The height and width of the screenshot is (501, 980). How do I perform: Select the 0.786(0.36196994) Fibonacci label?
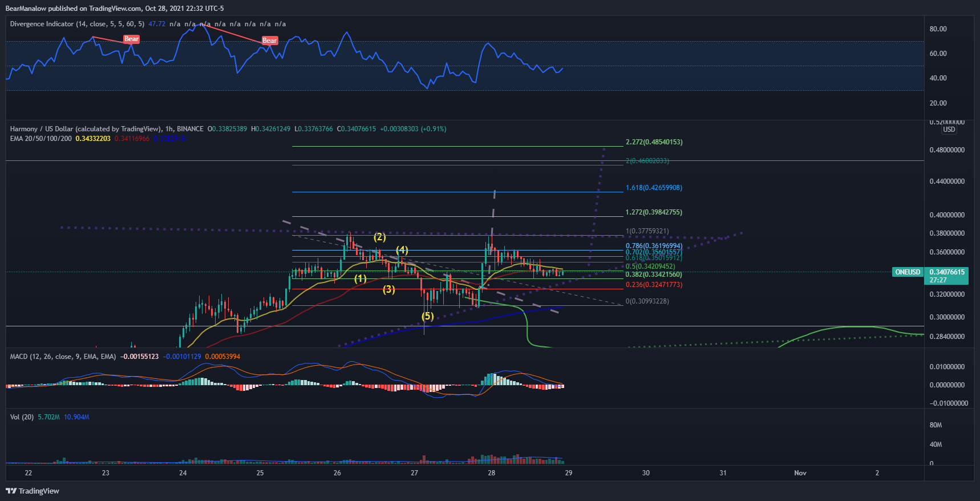654,246
